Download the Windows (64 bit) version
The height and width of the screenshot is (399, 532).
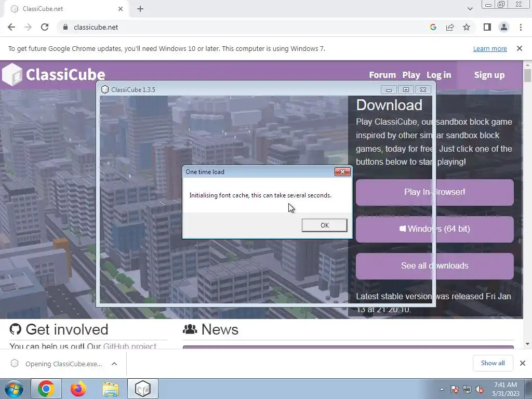pos(435,229)
